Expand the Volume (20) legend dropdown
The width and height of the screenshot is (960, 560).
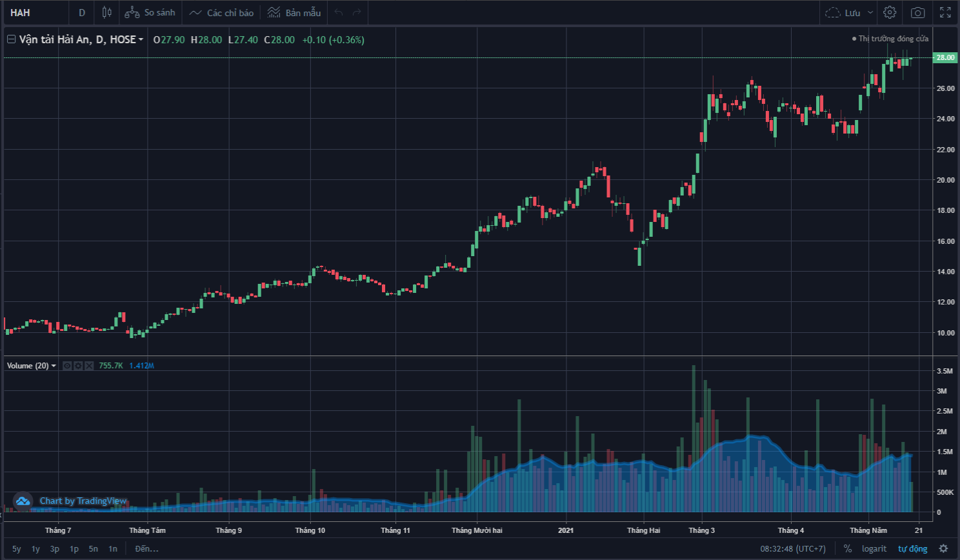[54, 366]
